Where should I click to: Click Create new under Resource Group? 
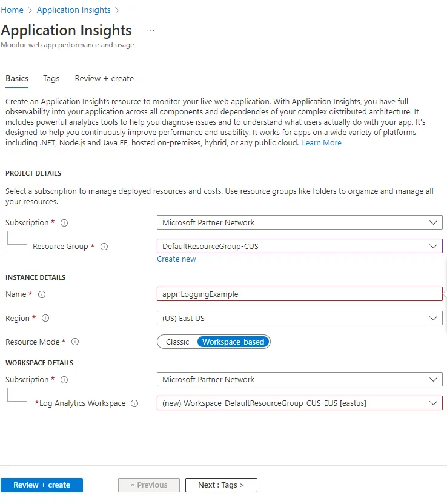point(176,259)
